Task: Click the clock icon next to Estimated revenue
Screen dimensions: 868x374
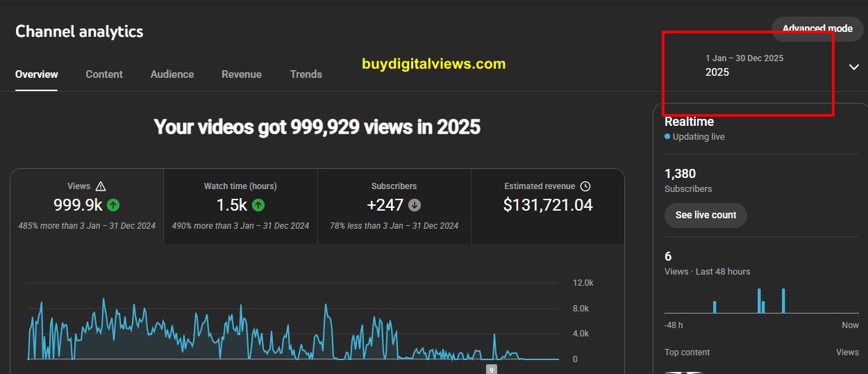Action: [x=585, y=186]
